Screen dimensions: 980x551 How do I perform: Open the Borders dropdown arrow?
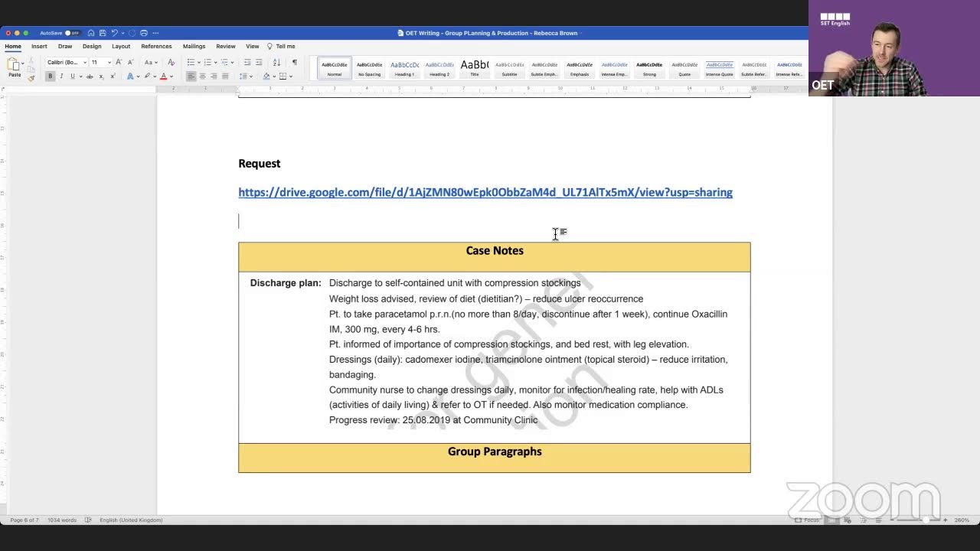click(290, 77)
